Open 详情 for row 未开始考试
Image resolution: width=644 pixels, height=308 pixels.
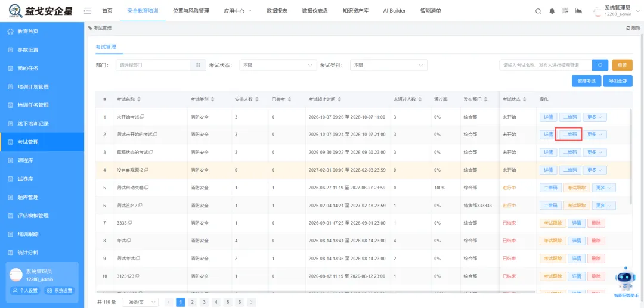(x=548, y=117)
